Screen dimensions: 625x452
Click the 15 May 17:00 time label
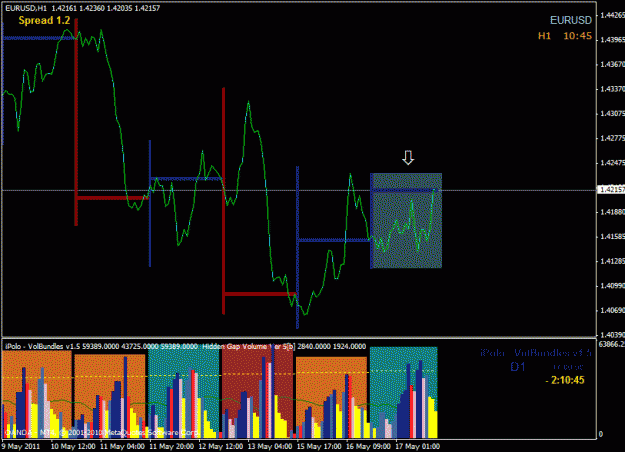(x=319, y=446)
